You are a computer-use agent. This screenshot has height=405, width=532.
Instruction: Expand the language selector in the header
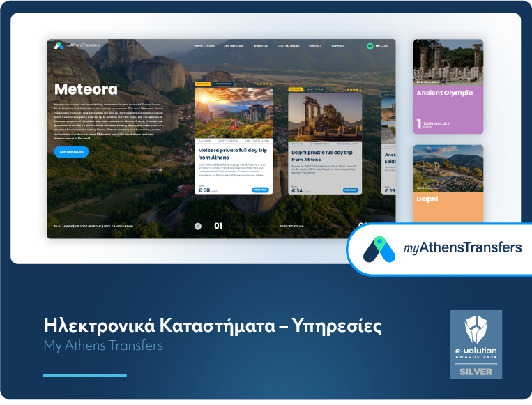(x=382, y=46)
